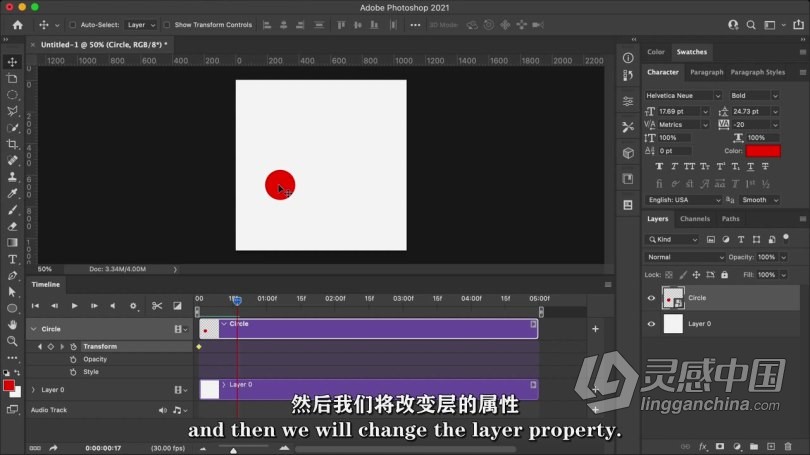Click the red text Color swatch
Image resolution: width=810 pixels, height=455 pixels.
762,151
